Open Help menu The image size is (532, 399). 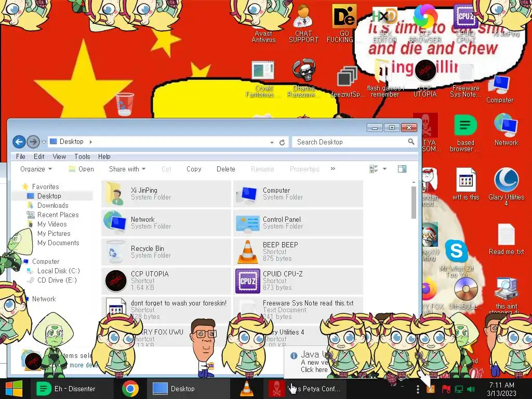(104, 156)
